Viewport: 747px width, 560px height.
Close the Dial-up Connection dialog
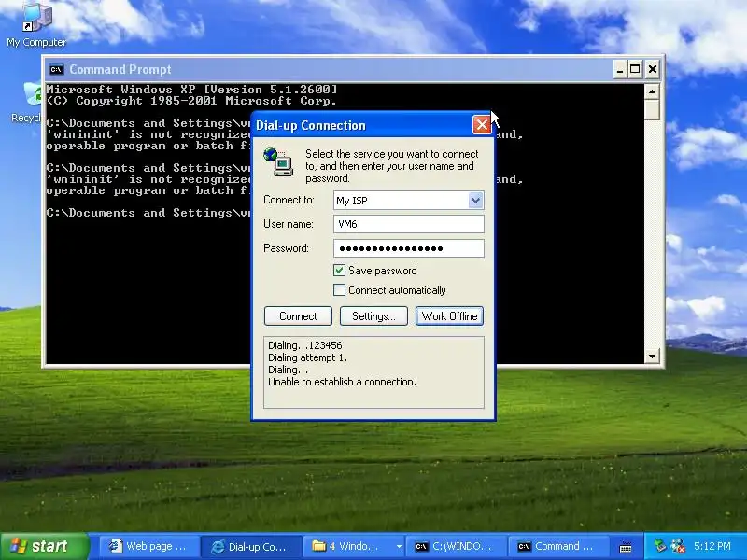click(x=482, y=125)
